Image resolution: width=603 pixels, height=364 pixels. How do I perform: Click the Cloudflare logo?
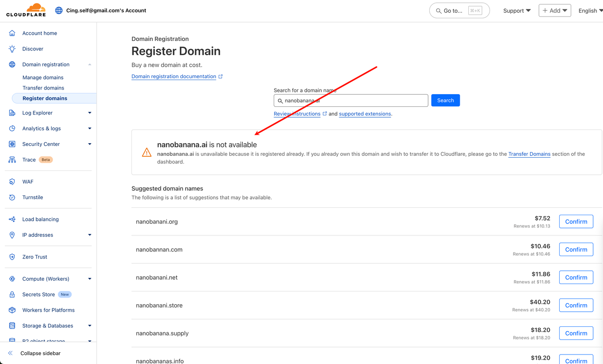(x=26, y=10)
